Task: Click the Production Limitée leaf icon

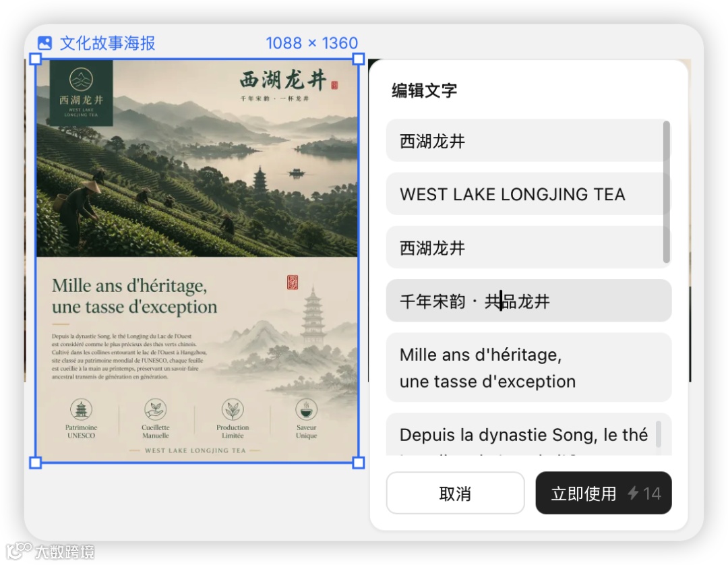Action: tap(233, 409)
